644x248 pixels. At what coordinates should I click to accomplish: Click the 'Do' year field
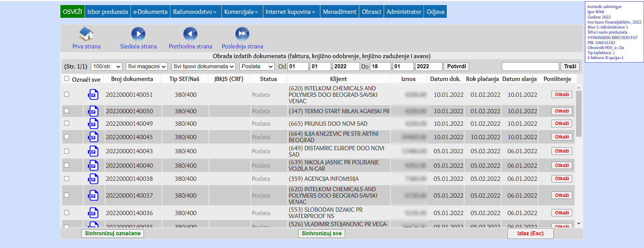[429, 67]
